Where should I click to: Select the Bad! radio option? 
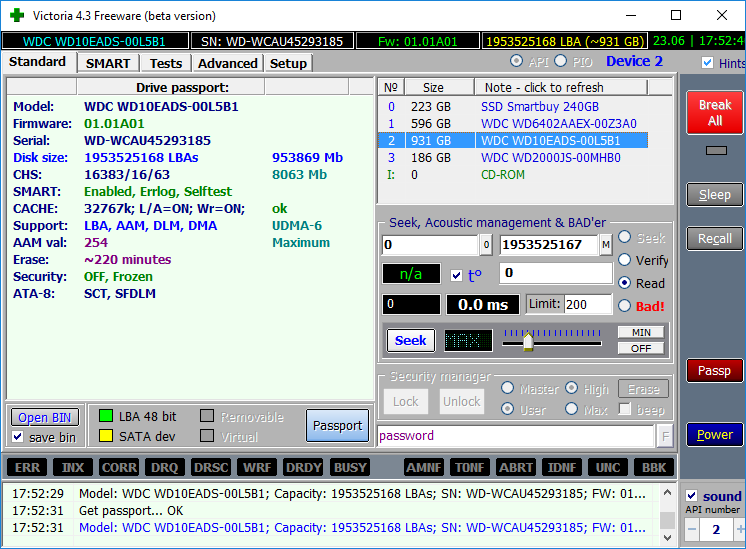coord(625,305)
